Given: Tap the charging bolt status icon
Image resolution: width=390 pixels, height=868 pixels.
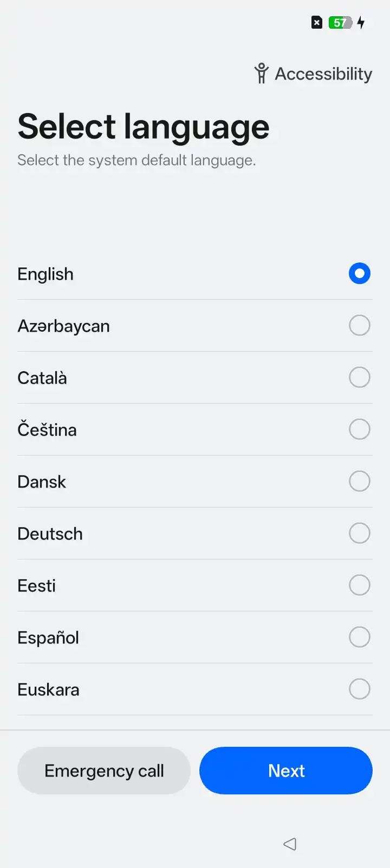Looking at the screenshot, I should pos(361,23).
